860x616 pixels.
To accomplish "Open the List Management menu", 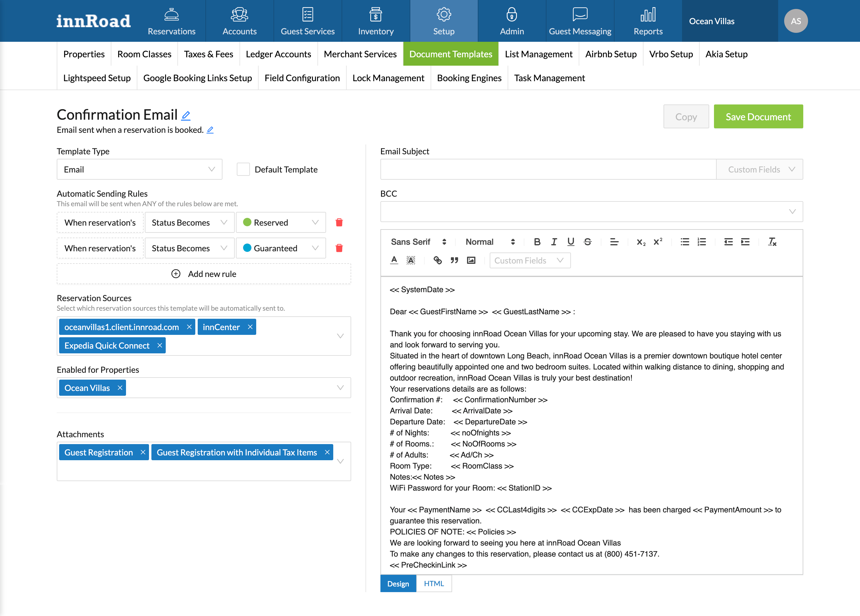I will tap(538, 54).
